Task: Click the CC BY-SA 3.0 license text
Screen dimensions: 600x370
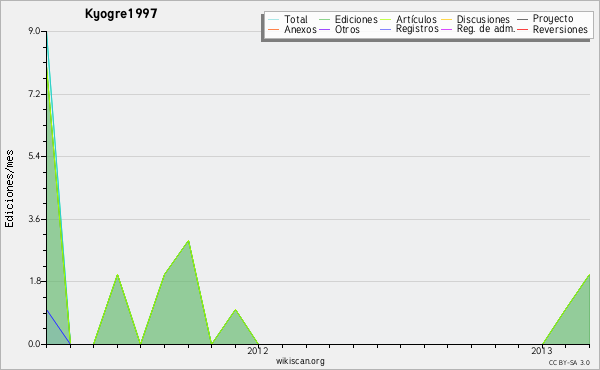Action: point(569,362)
